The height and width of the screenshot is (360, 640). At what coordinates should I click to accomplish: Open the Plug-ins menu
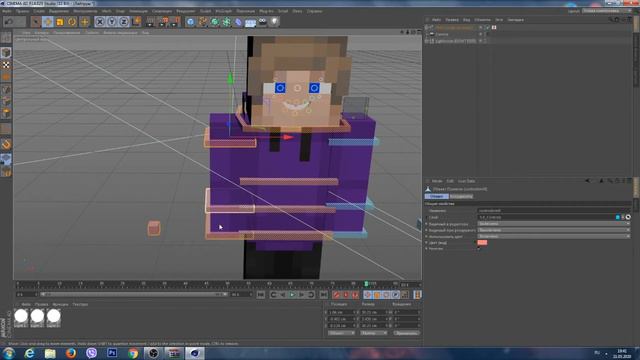click(x=267, y=11)
